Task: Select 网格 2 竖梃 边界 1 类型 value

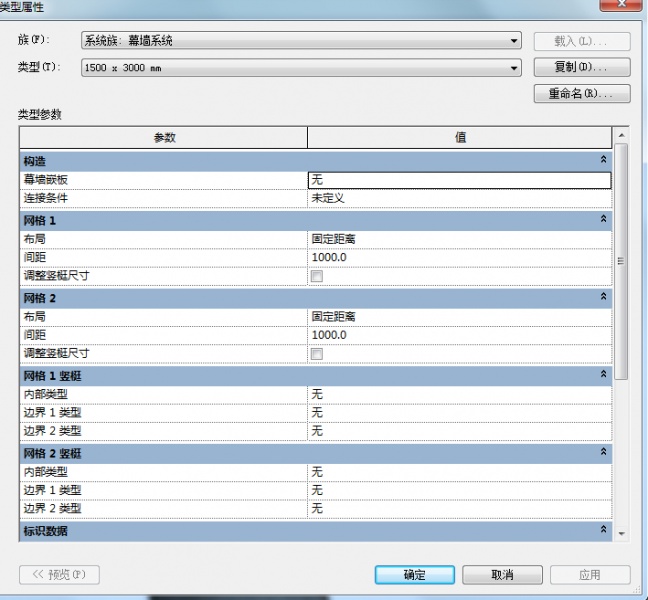Action: click(x=460, y=490)
